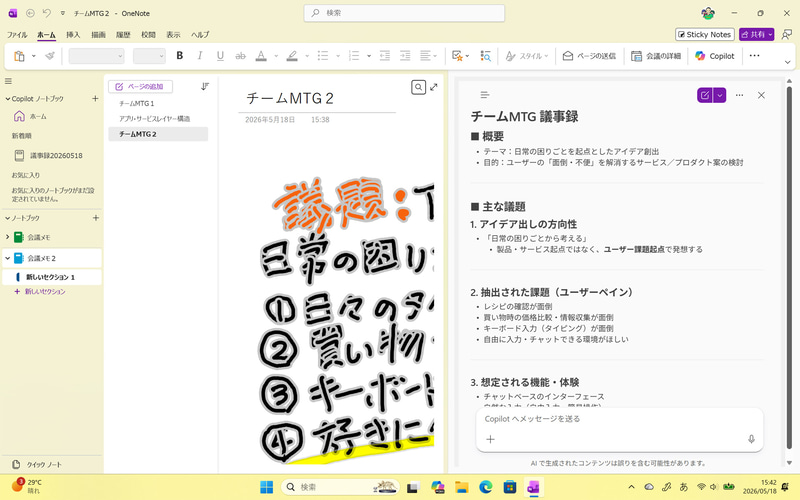Toggle the navigation pane hamburger icon

8,81
